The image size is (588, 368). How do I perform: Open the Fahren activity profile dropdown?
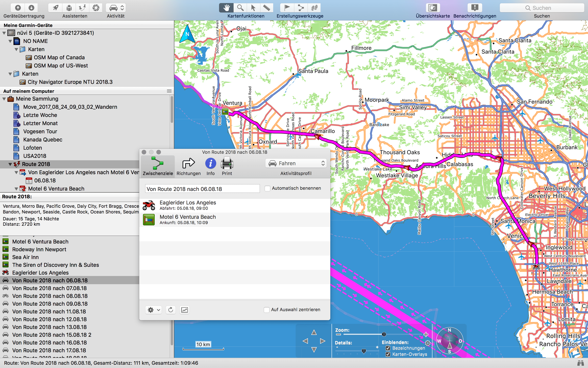[296, 163]
